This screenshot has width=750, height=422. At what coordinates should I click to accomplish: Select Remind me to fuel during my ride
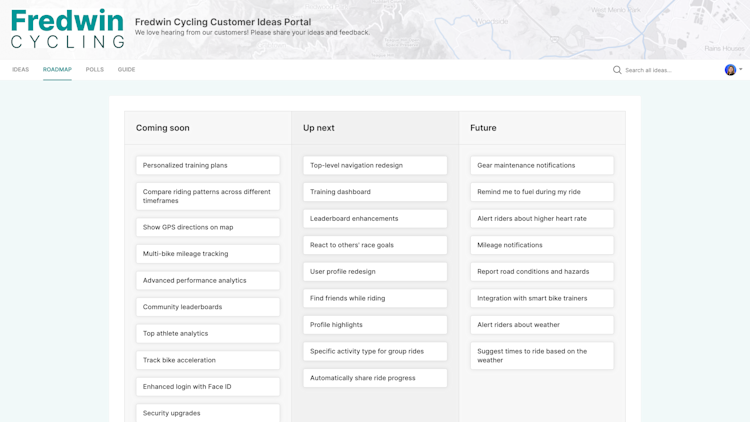[542, 192]
